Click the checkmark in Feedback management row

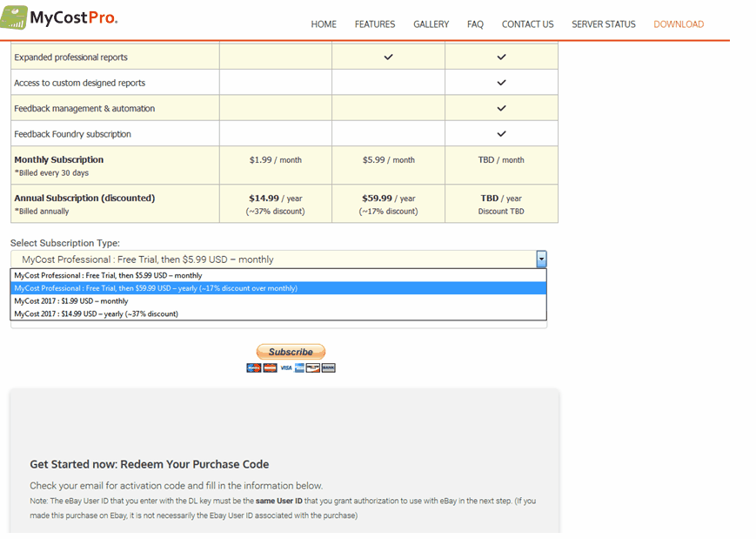pos(501,108)
